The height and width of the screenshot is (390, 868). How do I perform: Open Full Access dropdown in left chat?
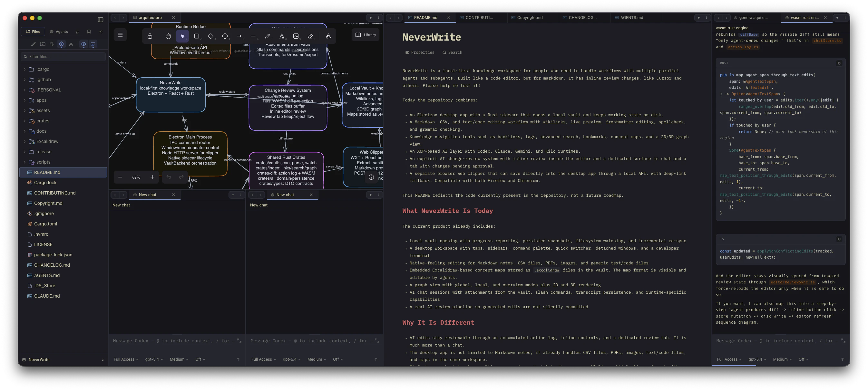tap(126, 359)
